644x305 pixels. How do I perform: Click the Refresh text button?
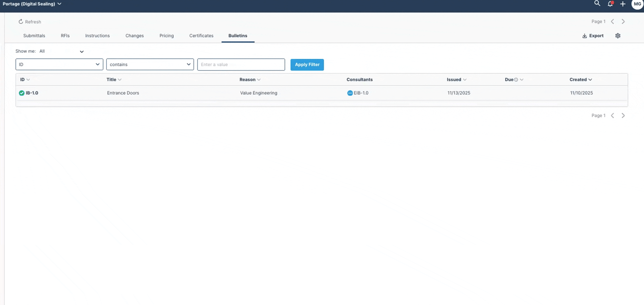point(33,22)
